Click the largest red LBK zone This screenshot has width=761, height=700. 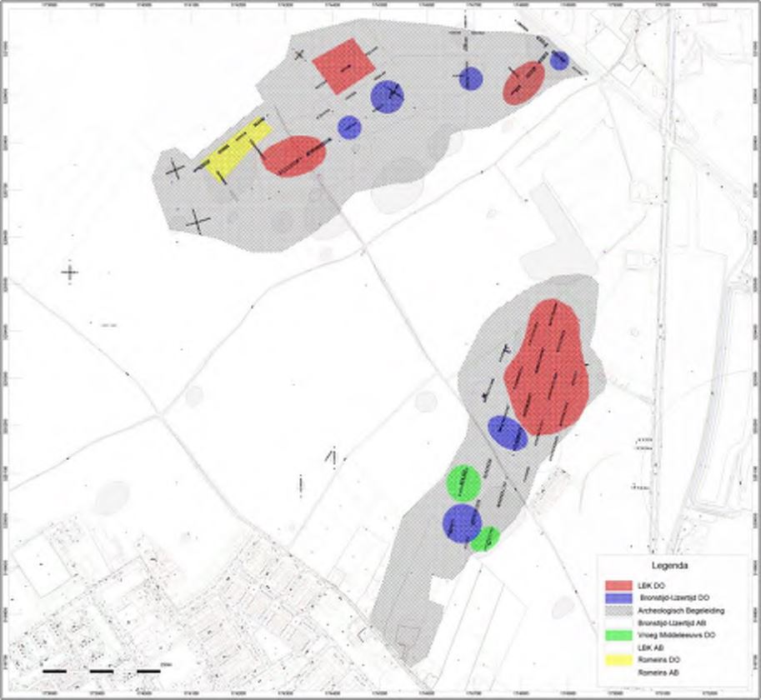coord(547,367)
